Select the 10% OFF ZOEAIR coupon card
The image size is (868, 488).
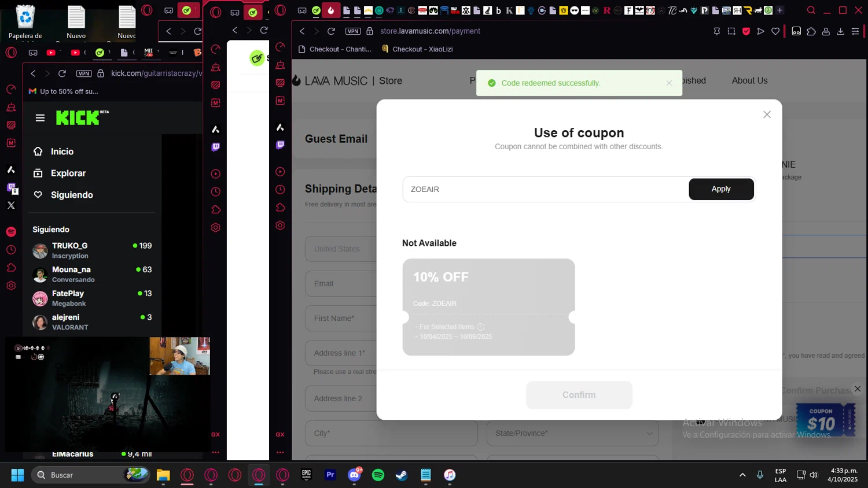click(488, 307)
